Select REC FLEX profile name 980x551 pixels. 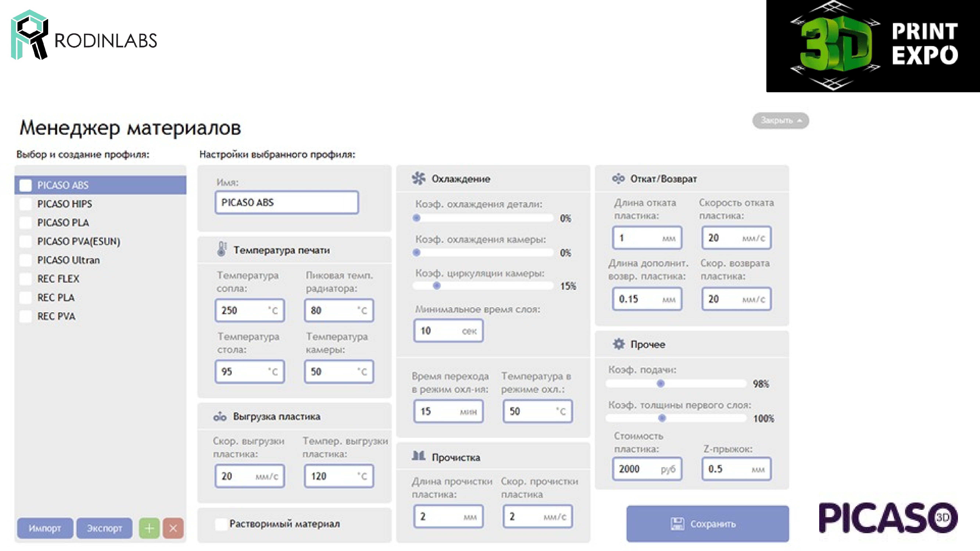(x=58, y=279)
